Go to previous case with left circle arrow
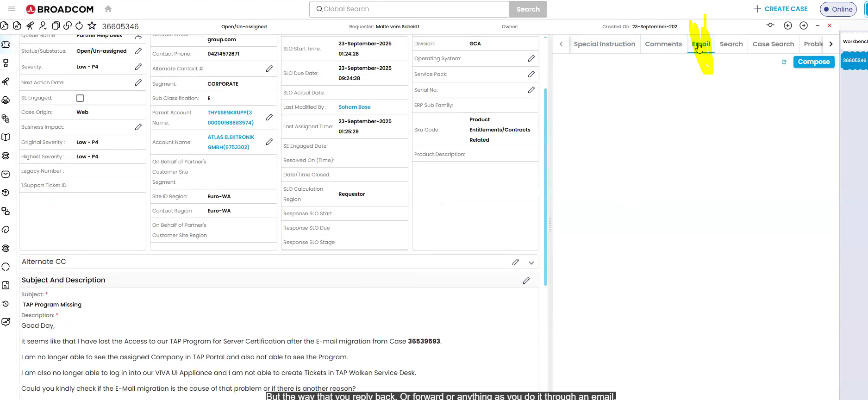Image resolution: width=868 pixels, height=400 pixels. click(x=788, y=25)
